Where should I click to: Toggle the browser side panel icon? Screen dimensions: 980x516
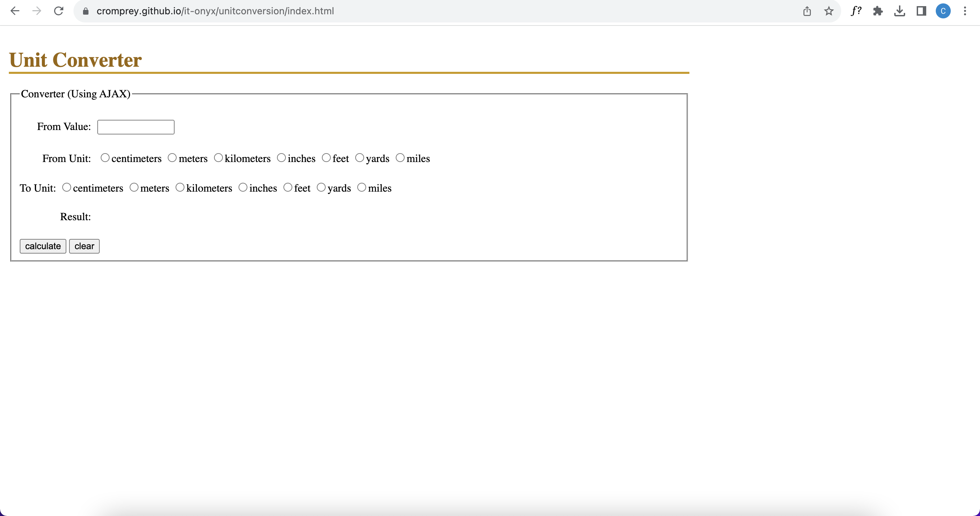pos(921,11)
